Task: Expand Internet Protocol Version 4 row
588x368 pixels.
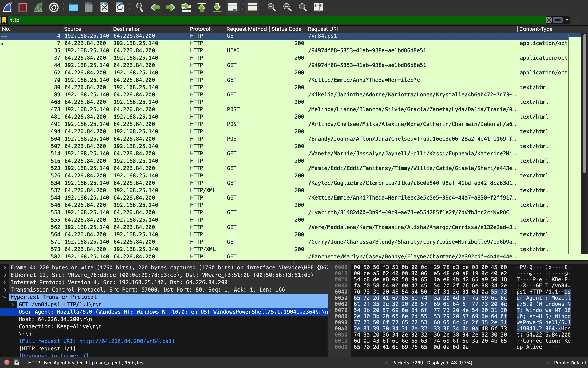Action: [x=5, y=282]
